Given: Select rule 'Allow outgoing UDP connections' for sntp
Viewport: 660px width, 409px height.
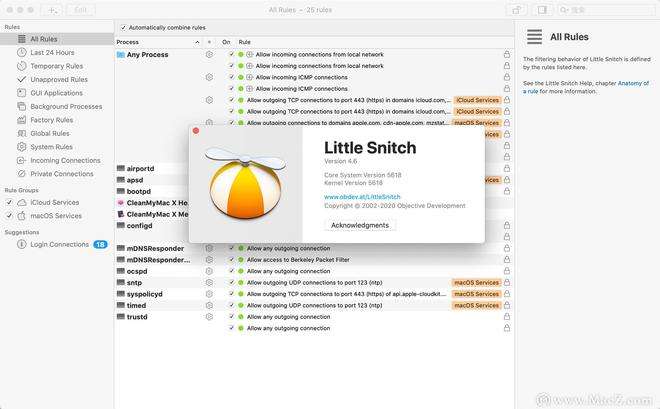Looking at the screenshot, I should pos(314,283).
